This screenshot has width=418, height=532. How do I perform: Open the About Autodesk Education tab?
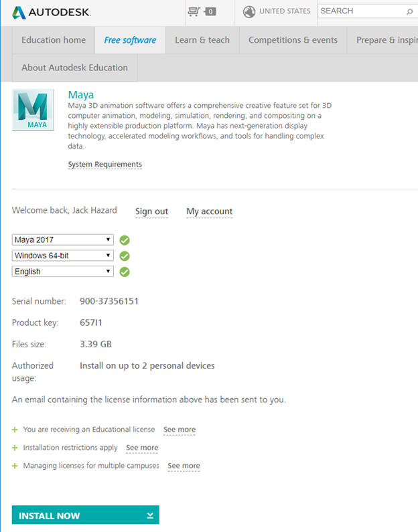pyautogui.click(x=75, y=68)
